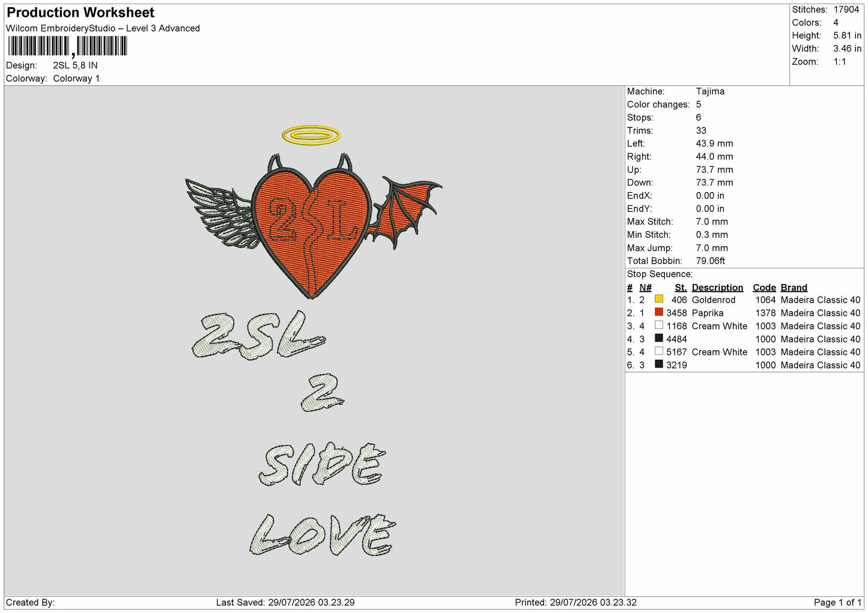Click 'Cream White' in stop row 5
This screenshot has height=613, width=868.
[x=720, y=352]
